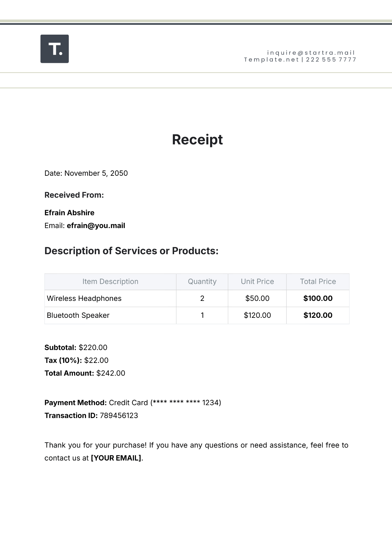The height and width of the screenshot is (554, 392).
Task: Click the Date: November 5, 2050 line
Action: [86, 173]
